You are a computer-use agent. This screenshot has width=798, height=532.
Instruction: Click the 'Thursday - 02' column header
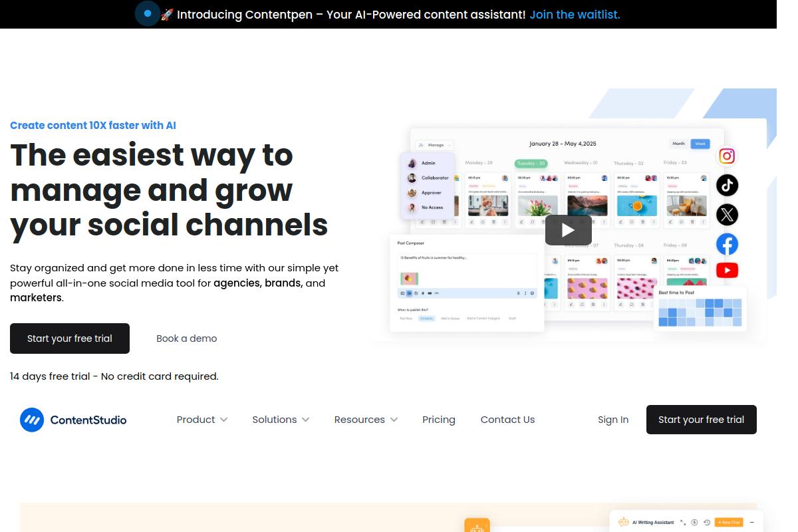[628, 163]
